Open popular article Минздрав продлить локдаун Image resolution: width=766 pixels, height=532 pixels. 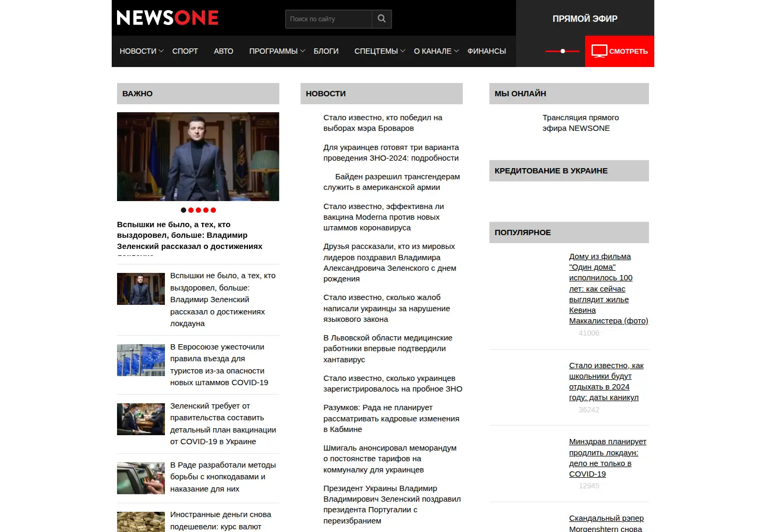[608, 458]
